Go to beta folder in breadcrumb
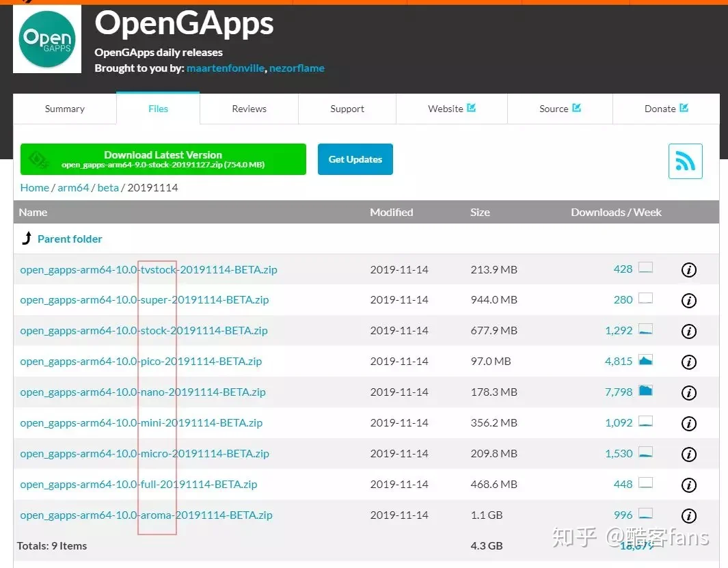The width and height of the screenshot is (728, 568). pyautogui.click(x=108, y=188)
